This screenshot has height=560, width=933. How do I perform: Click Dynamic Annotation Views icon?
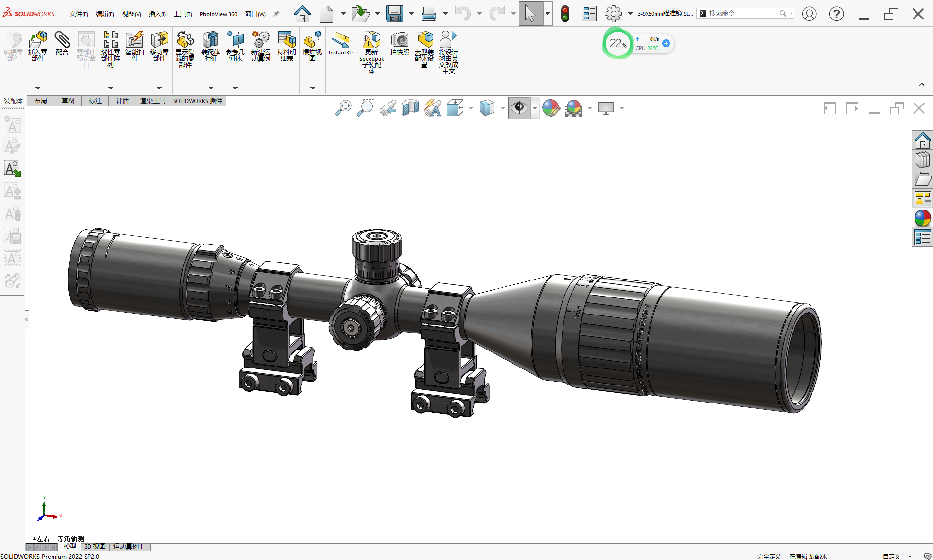[433, 108]
